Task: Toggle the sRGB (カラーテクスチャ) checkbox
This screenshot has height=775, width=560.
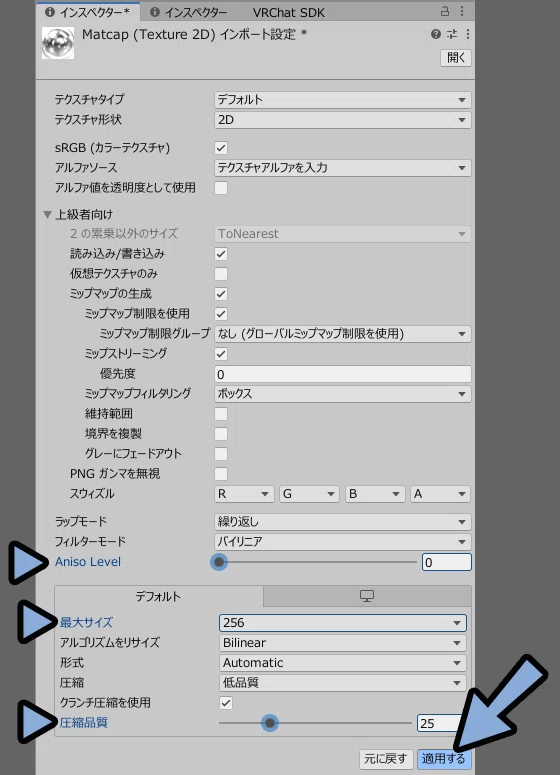Action: pyautogui.click(x=221, y=148)
